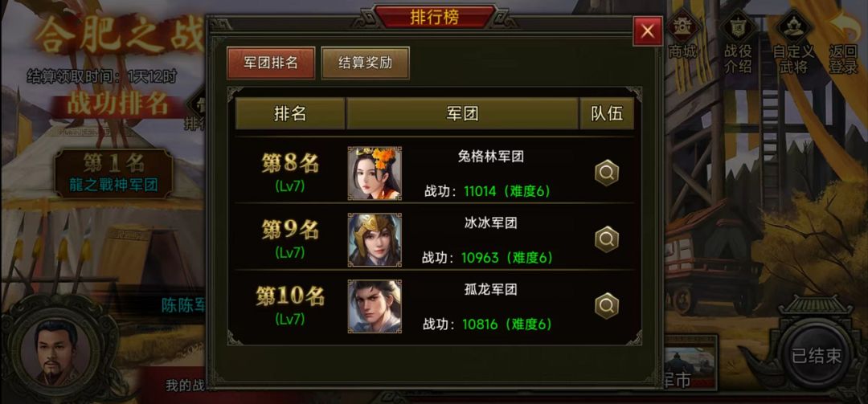
Task: Click the 已结束 round button
Action: (816, 356)
